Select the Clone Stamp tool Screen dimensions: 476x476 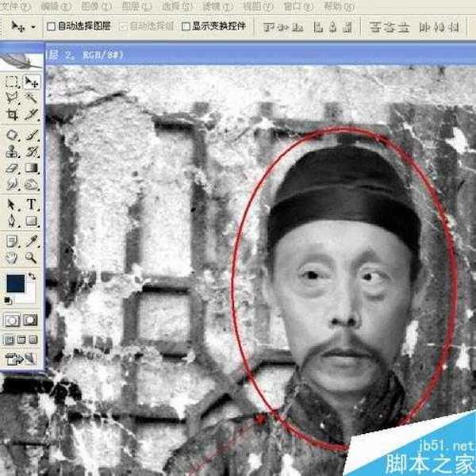click(x=12, y=152)
